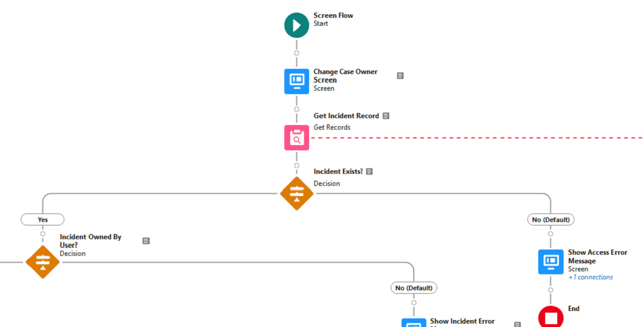
Task: Select the red End element
Action: coord(550,317)
